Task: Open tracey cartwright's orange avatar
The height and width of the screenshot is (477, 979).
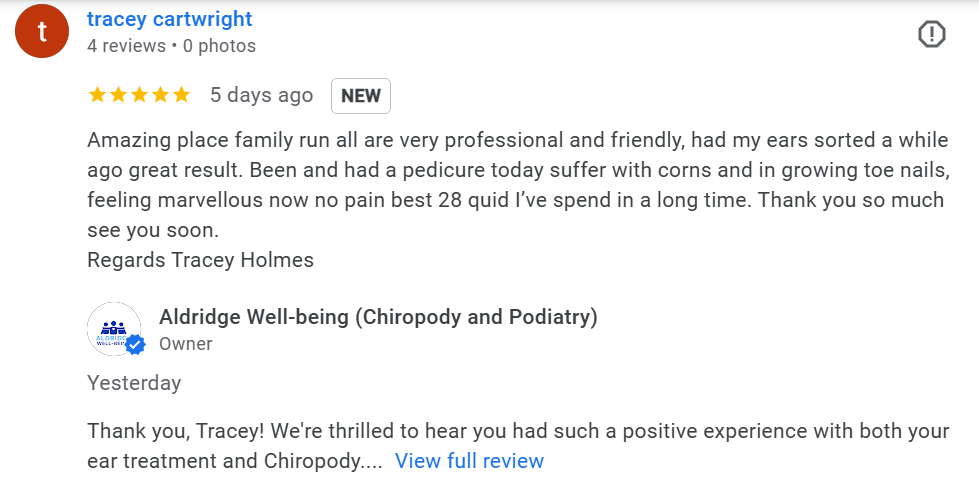Action: point(42,32)
